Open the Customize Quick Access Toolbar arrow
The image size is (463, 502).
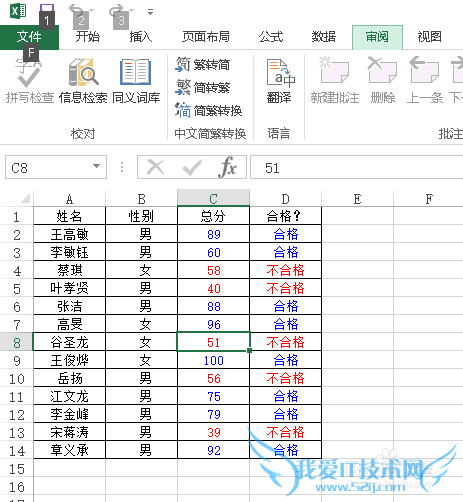point(151,12)
